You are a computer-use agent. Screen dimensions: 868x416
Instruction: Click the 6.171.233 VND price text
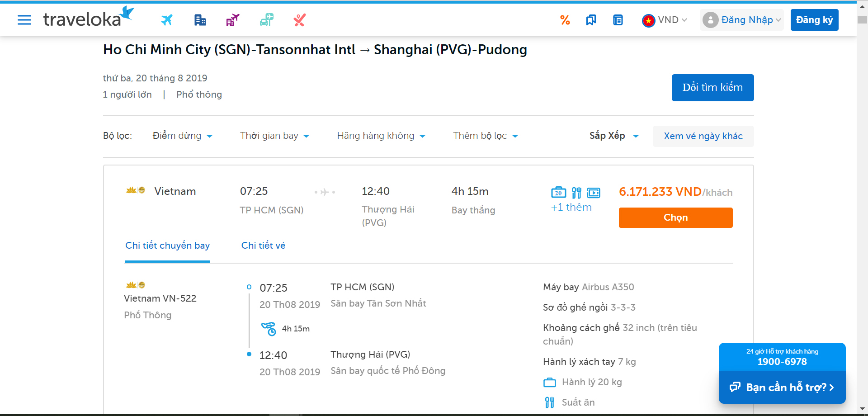[660, 192]
